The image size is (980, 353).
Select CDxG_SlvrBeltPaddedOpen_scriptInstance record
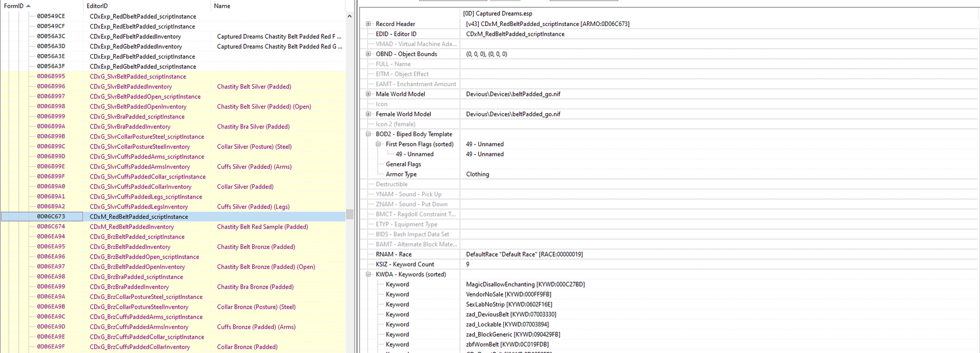click(x=173, y=96)
